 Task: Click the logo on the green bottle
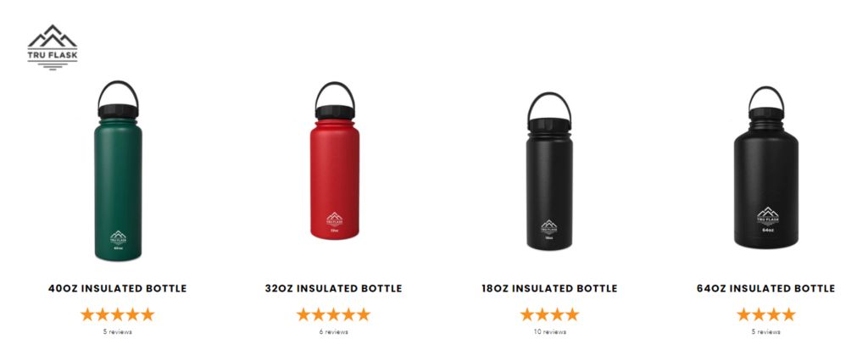118,238
